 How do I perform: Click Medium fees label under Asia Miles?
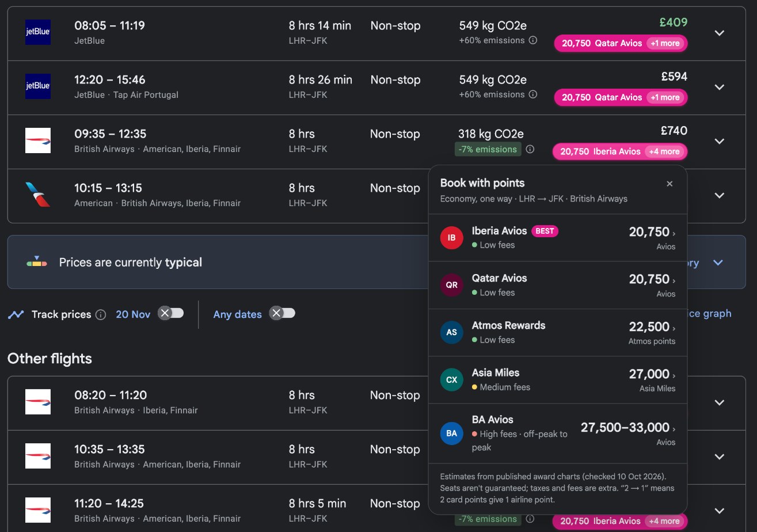coord(505,387)
